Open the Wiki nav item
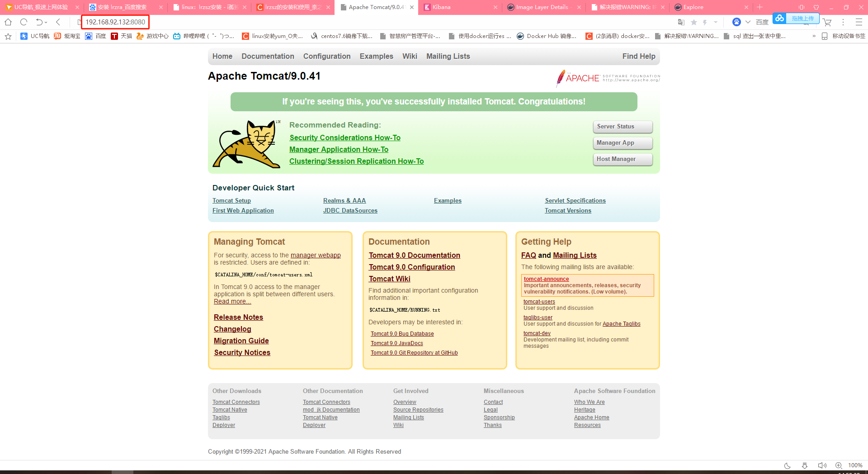This screenshot has width=868, height=474. pos(410,56)
